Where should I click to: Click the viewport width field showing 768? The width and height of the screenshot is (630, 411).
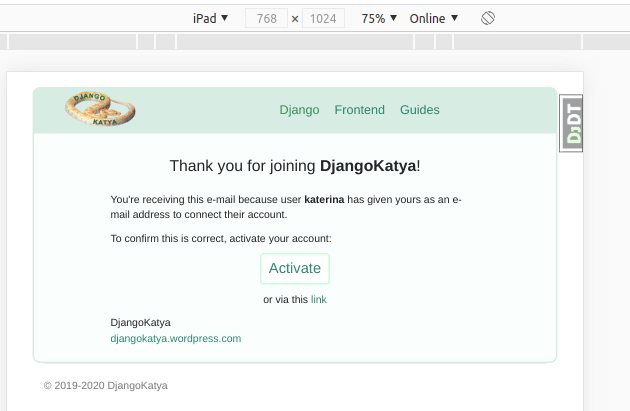coord(266,18)
